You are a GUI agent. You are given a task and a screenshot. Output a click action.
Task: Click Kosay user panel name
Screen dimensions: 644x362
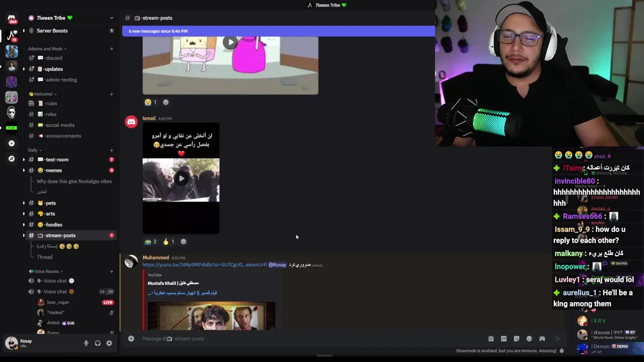[26, 341]
